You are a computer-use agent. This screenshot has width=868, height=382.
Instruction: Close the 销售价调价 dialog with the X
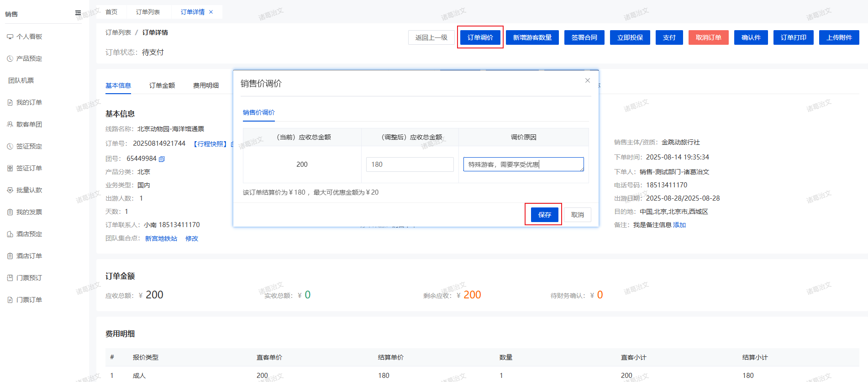pyautogui.click(x=588, y=80)
